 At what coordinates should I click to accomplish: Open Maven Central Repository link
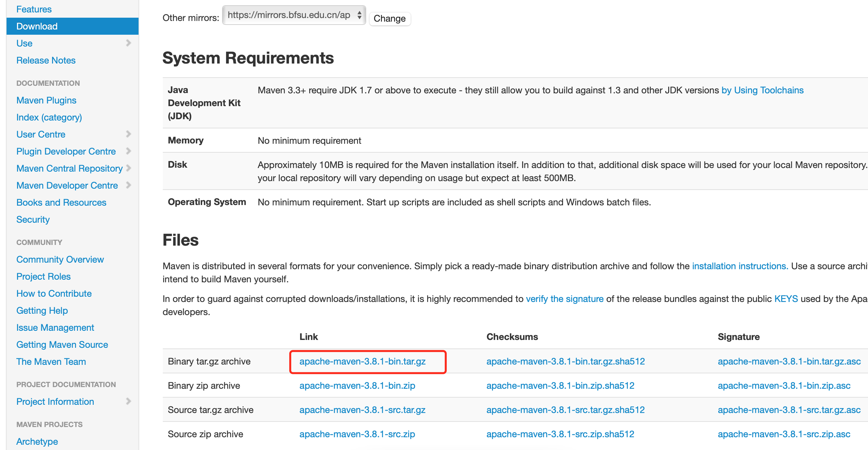pyautogui.click(x=69, y=168)
